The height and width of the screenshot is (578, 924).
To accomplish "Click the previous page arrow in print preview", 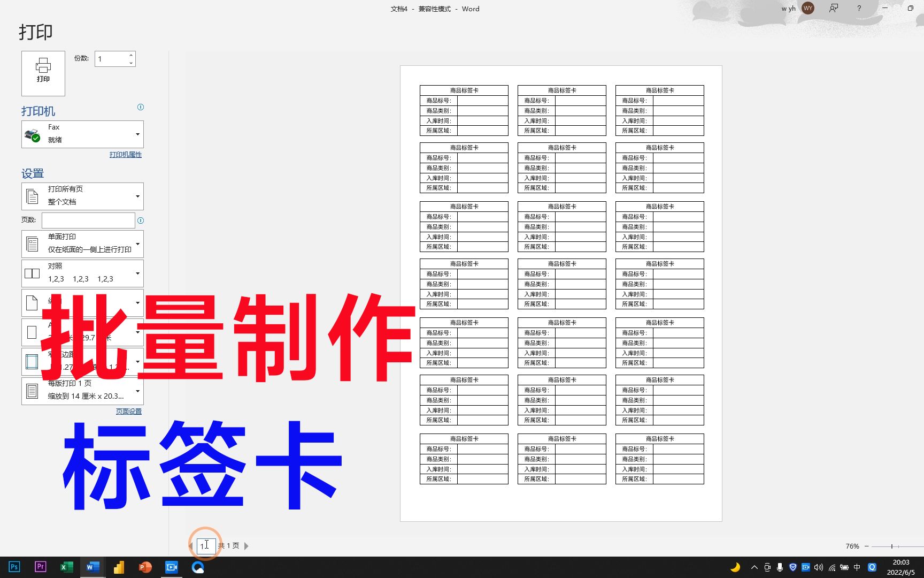I will coord(191,545).
